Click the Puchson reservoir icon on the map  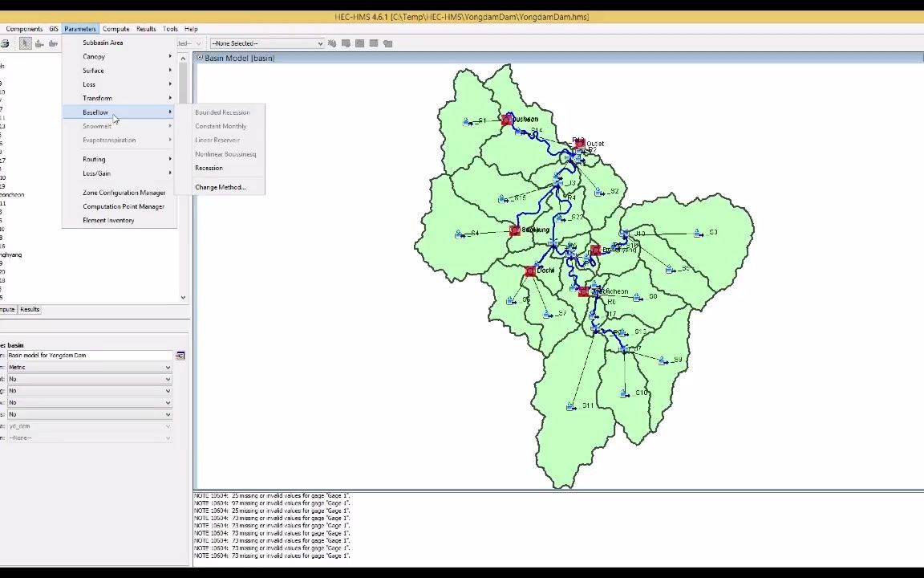point(508,119)
